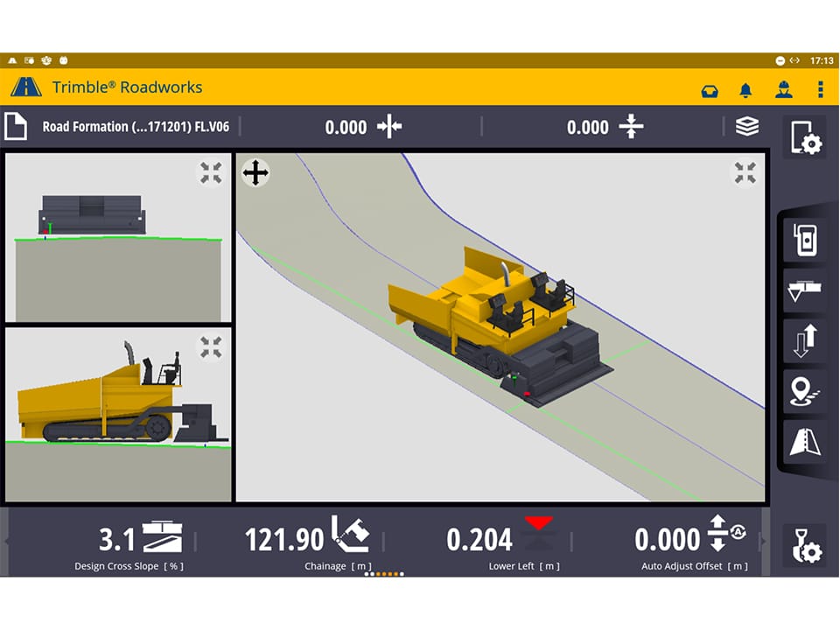Tap the Chainage station icon
The image size is (840, 630).
pyautogui.click(x=350, y=534)
